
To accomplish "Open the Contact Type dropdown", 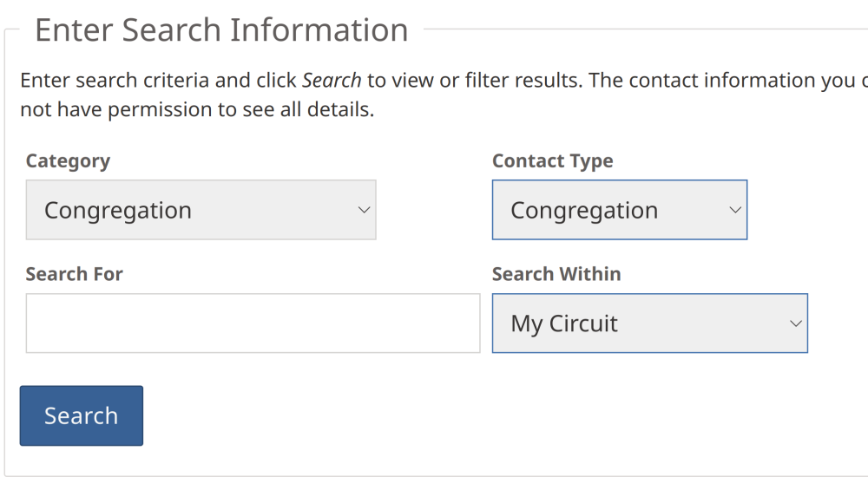I will click(619, 210).
